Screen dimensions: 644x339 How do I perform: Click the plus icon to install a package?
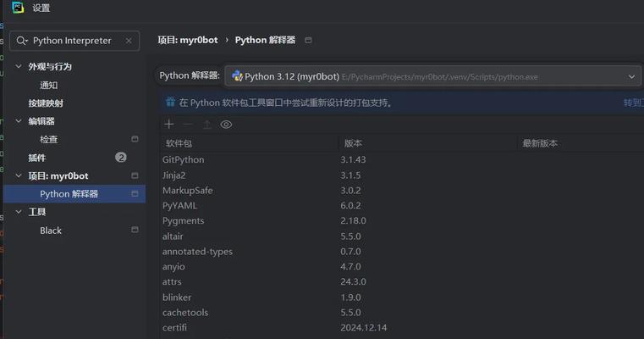[x=168, y=125]
